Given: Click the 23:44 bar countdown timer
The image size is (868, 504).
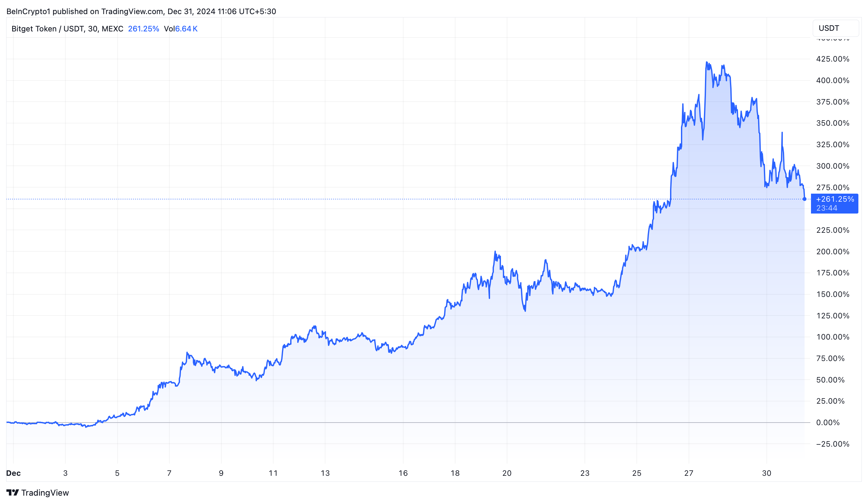Looking at the screenshot, I should [x=827, y=208].
